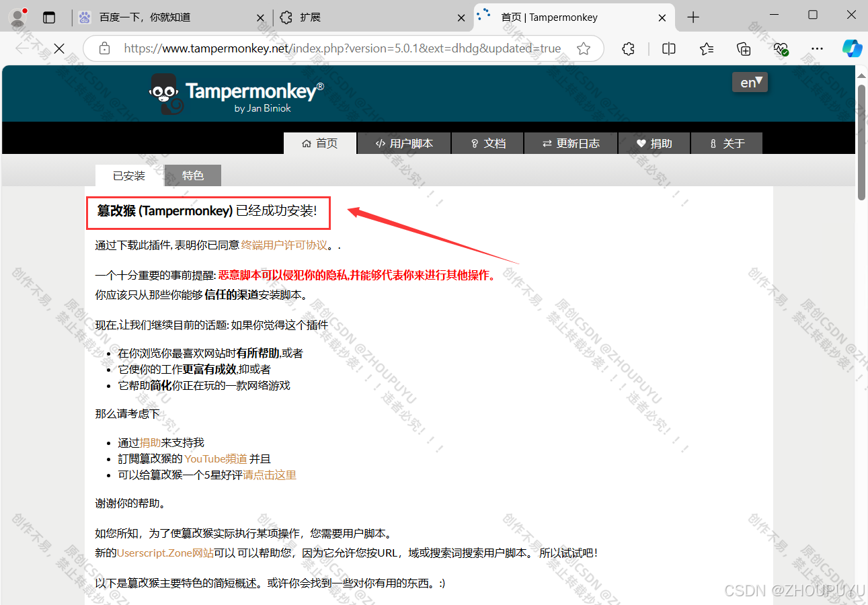Open the 用户脚本 nav tab
The image size is (868, 605).
point(404,143)
